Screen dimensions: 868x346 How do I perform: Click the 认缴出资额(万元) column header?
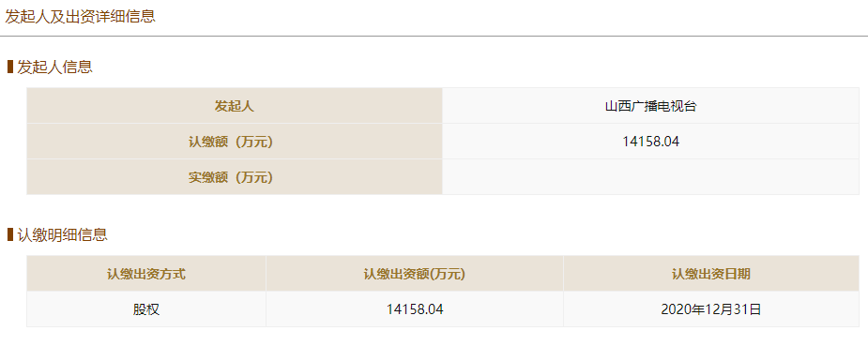click(x=415, y=274)
